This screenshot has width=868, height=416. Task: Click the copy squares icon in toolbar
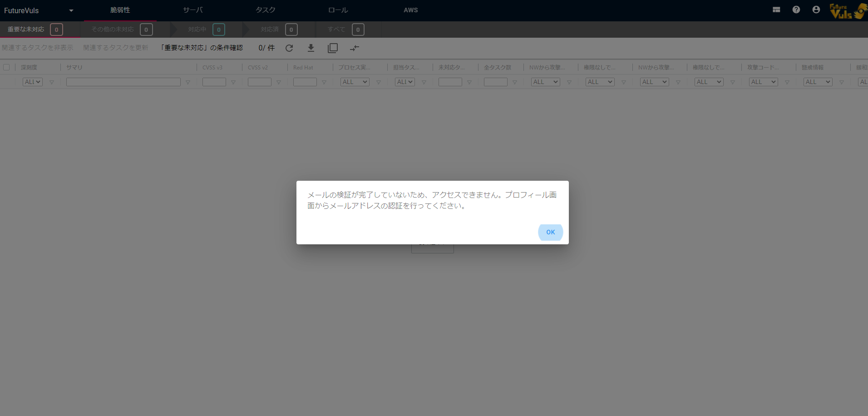click(x=333, y=48)
